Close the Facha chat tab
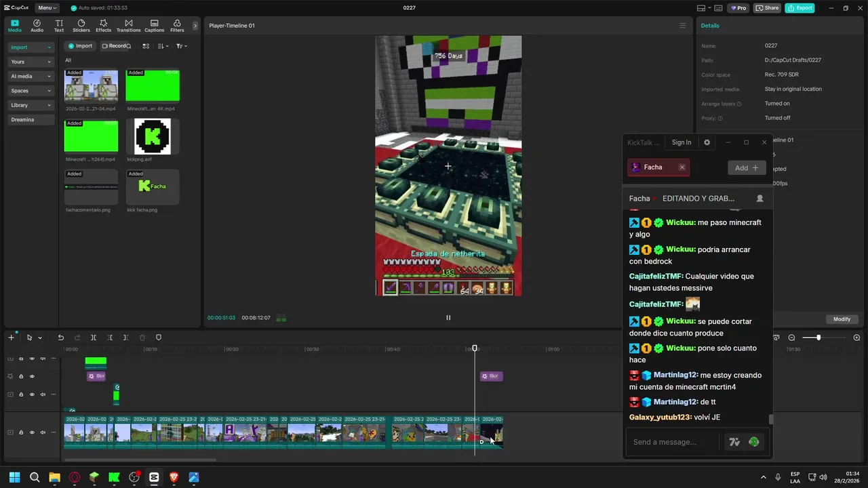Image resolution: width=868 pixels, height=488 pixels. pos(682,167)
